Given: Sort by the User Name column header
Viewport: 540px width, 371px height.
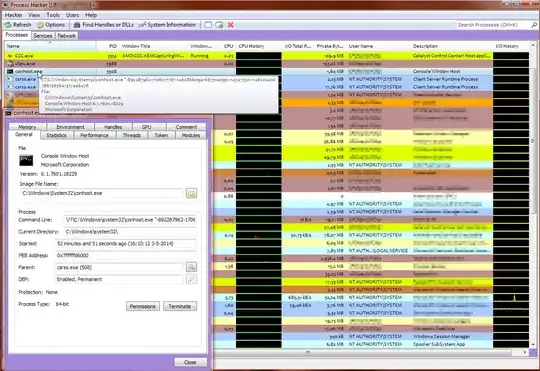Looking at the screenshot, I should pyautogui.click(x=378, y=46).
